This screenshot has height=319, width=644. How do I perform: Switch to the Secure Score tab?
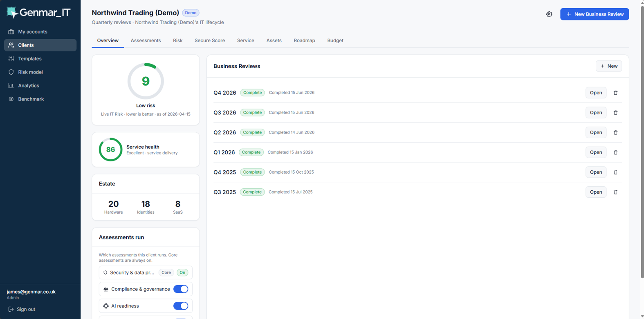coord(210,40)
